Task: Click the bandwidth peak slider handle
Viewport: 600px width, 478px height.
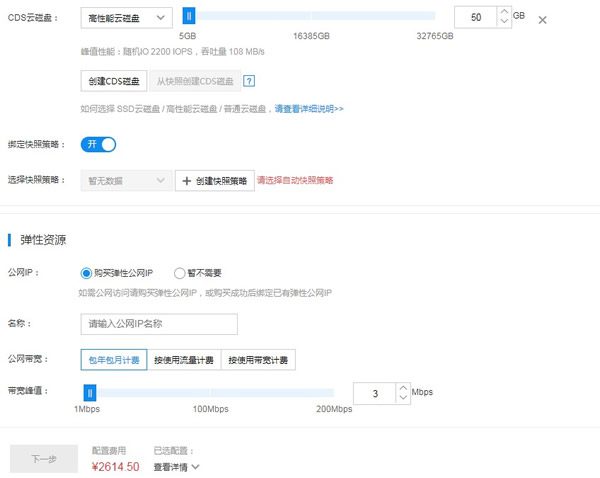Action: click(89, 394)
